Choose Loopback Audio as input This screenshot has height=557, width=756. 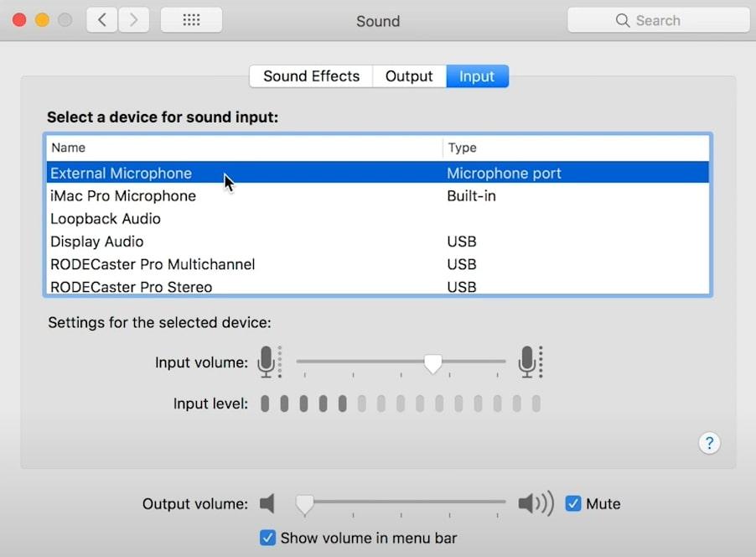point(106,219)
